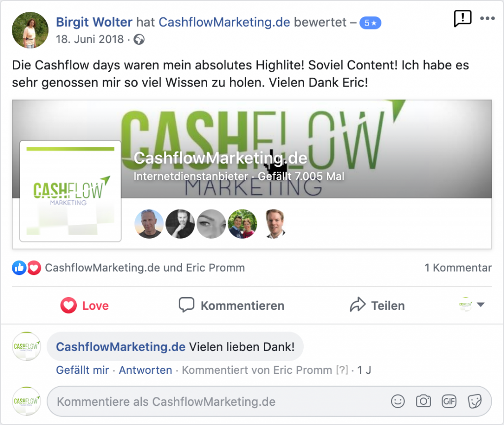Open the 1 Kommentar link

point(458,268)
